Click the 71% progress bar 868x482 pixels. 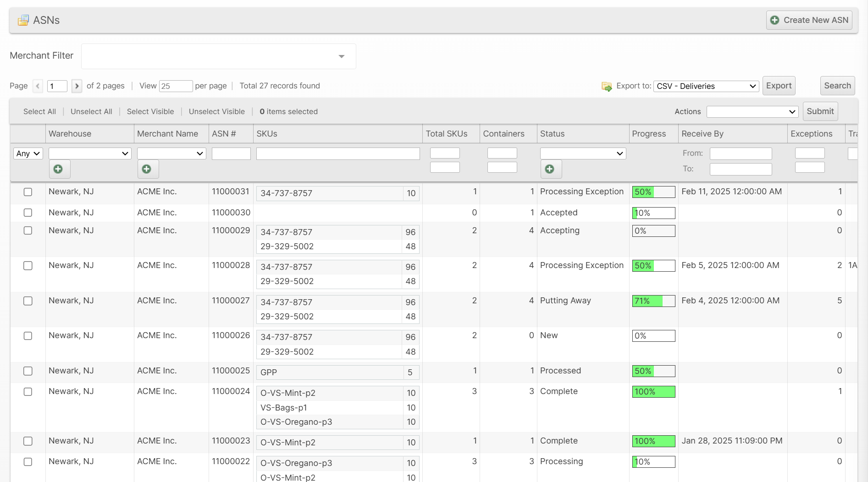pos(653,301)
